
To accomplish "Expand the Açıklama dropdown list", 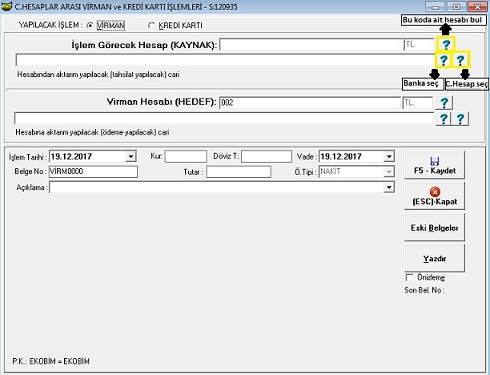I will [389, 187].
